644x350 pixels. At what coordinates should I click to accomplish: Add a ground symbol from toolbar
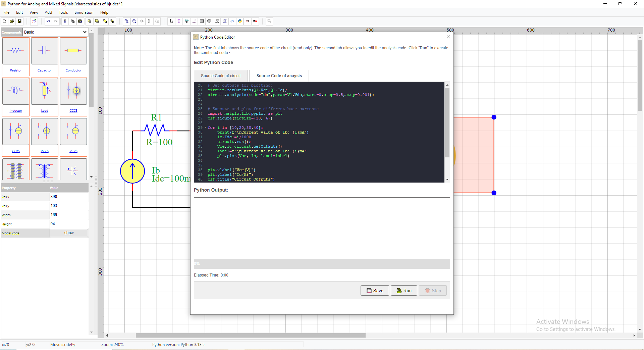coord(187,21)
